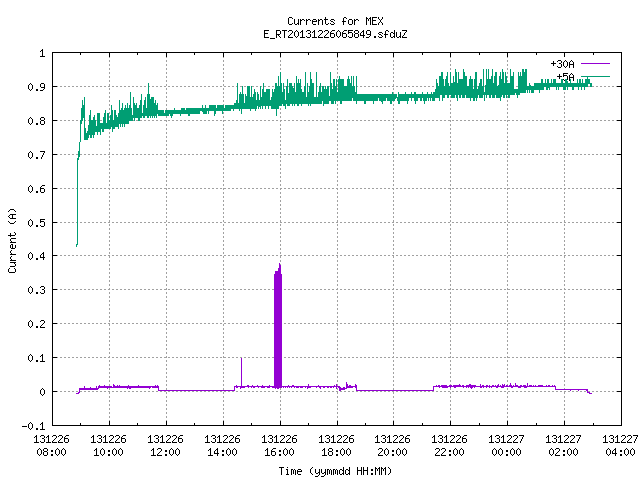
Task: Click the x-axis tick '131226 10:00'
Action: click(109, 446)
